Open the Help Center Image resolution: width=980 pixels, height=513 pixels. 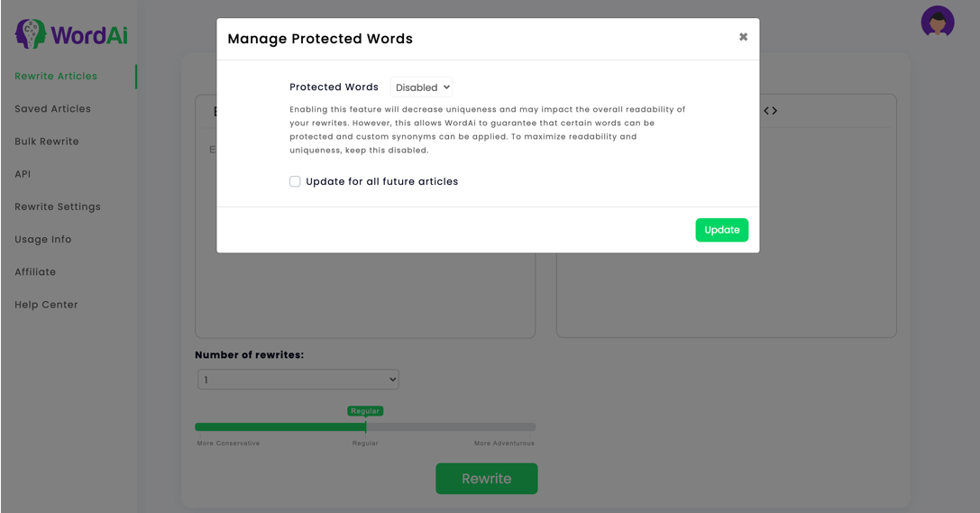[x=46, y=305]
